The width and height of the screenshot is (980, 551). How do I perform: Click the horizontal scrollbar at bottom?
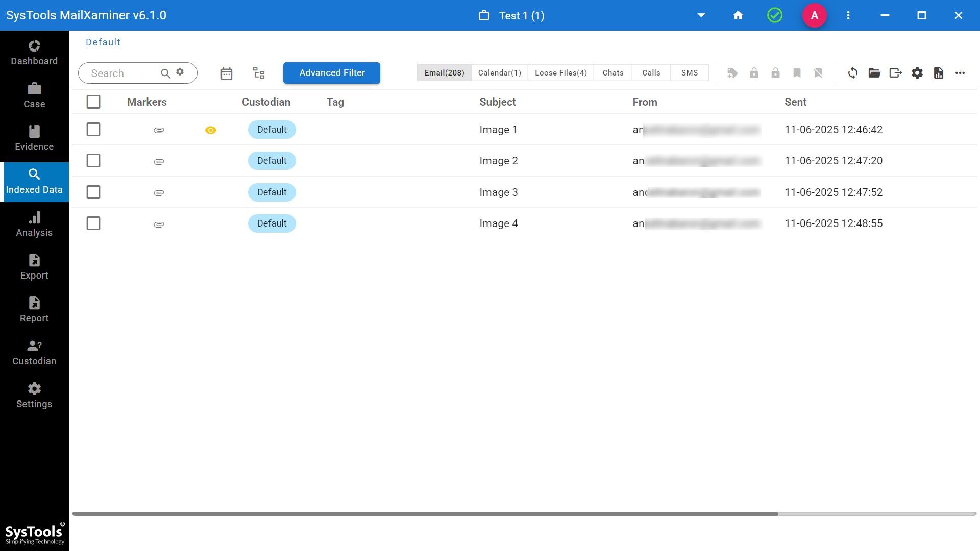tap(425, 514)
